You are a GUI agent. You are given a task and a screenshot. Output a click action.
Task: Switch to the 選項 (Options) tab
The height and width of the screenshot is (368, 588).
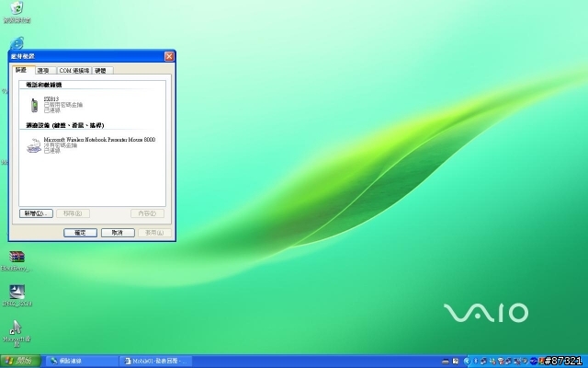(x=45, y=70)
